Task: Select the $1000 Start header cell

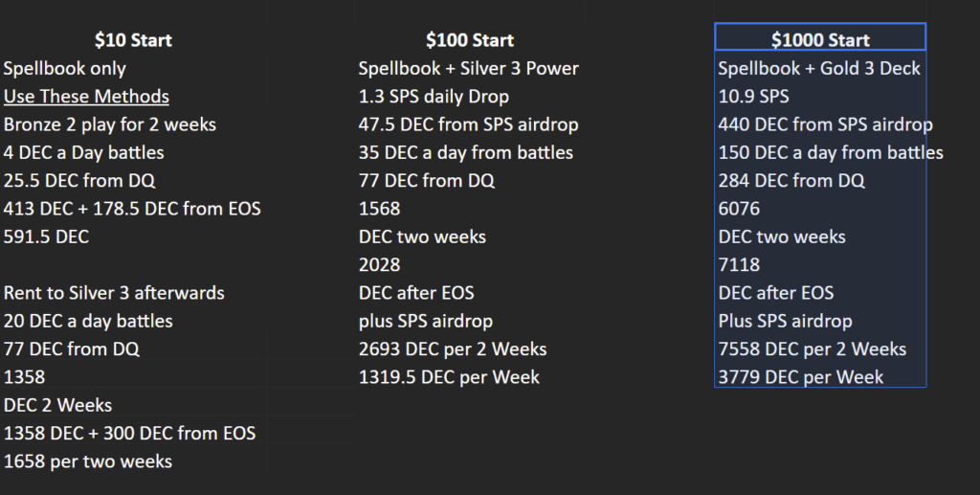Action: tap(820, 39)
